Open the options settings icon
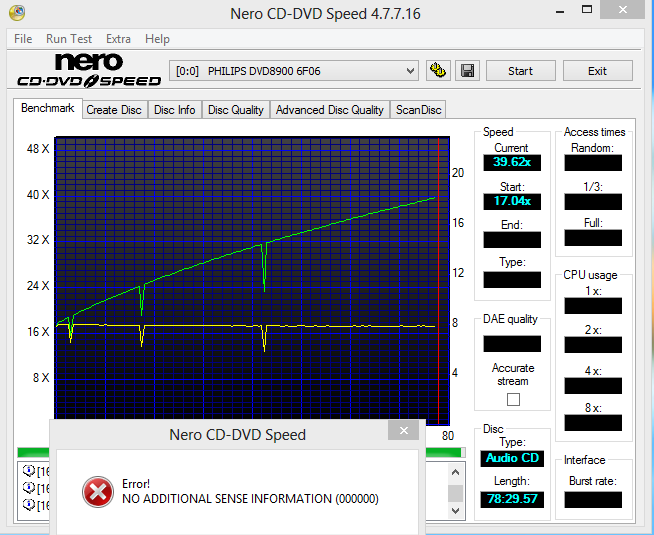654x535 pixels. point(438,70)
